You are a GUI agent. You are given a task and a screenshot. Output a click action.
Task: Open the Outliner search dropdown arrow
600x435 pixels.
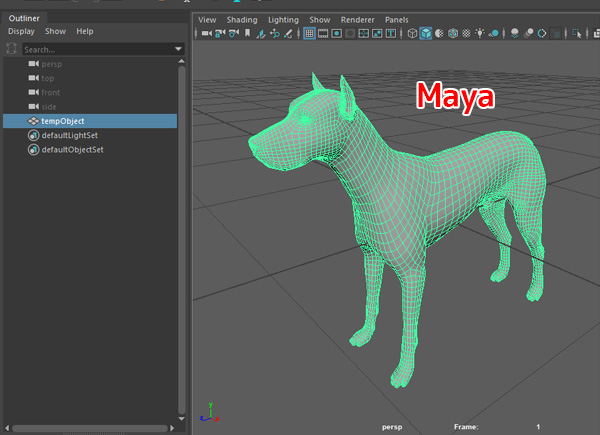click(178, 48)
